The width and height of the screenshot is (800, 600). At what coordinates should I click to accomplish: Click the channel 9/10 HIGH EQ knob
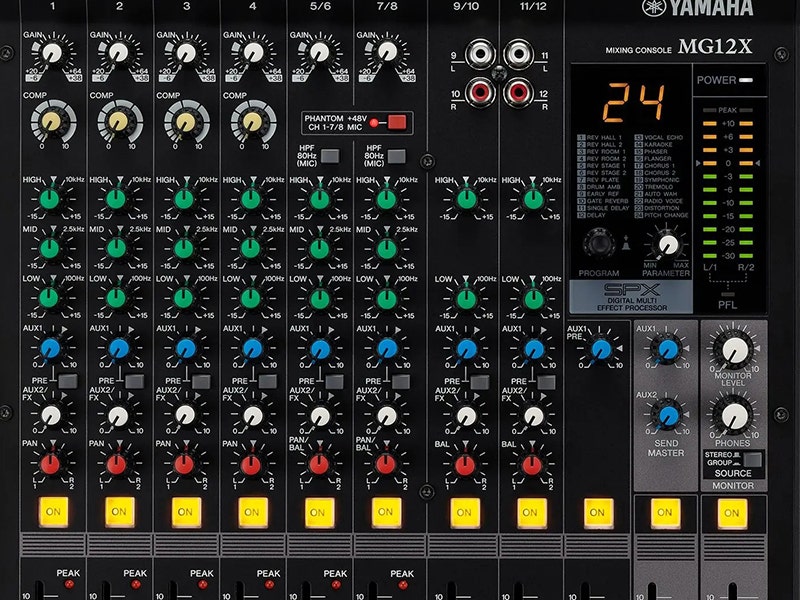466,198
